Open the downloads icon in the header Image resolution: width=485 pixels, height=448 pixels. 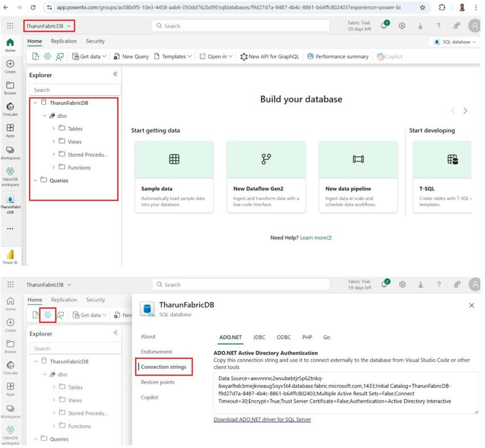[420, 25]
